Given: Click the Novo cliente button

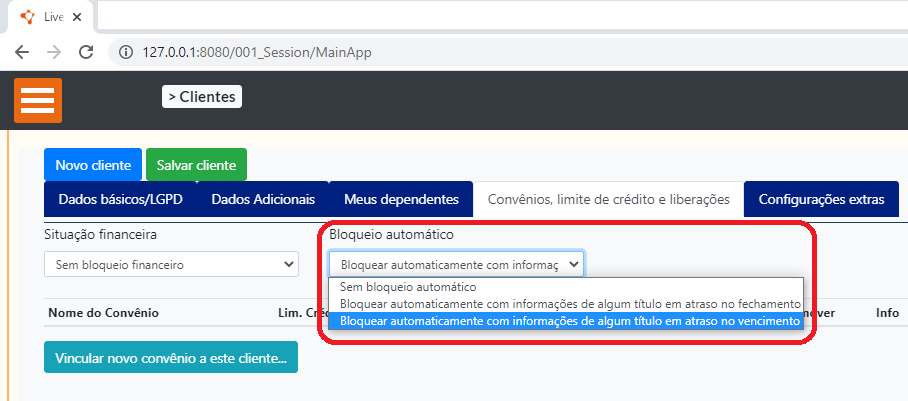Looking at the screenshot, I should tap(93, 165).
